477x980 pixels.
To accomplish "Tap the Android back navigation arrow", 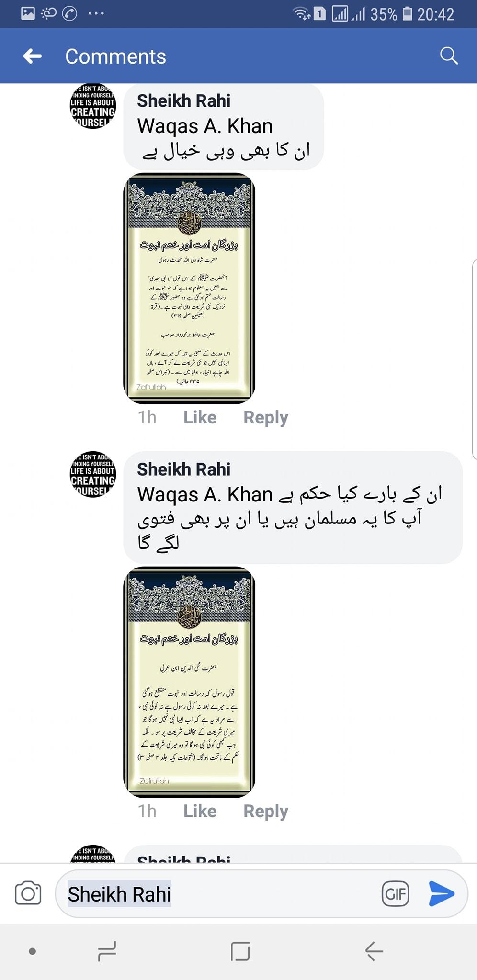I will point(374,951).
